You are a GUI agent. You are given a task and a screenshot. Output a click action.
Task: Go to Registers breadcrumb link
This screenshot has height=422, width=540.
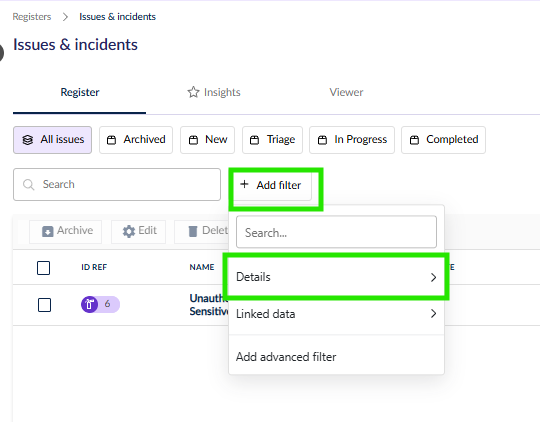click(32, 17)
